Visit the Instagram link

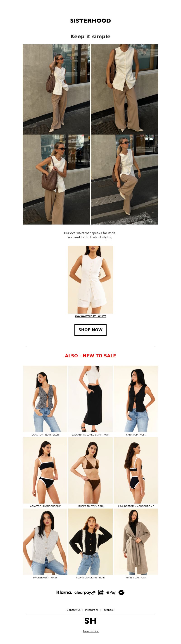click(91, 610)
